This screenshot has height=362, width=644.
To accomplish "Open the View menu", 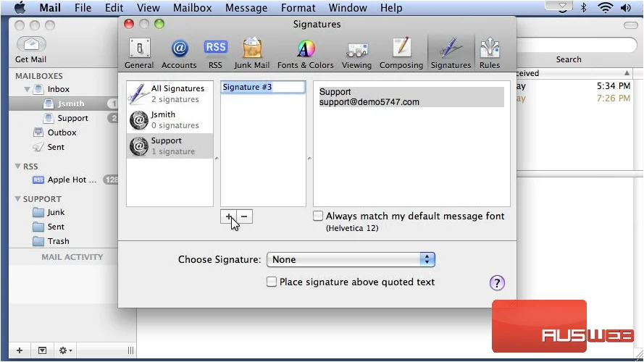I will click(149, 7).
